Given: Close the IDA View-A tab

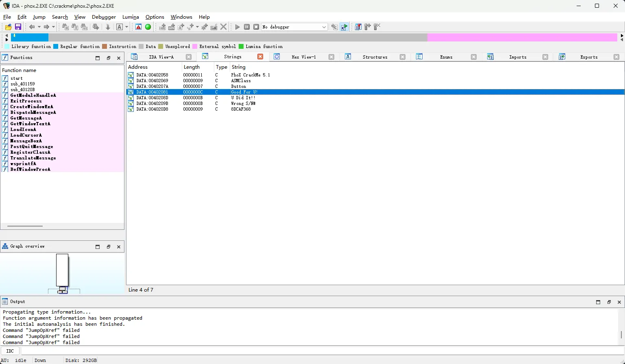Looking at the screenshot, I should (x=189, y=57).
